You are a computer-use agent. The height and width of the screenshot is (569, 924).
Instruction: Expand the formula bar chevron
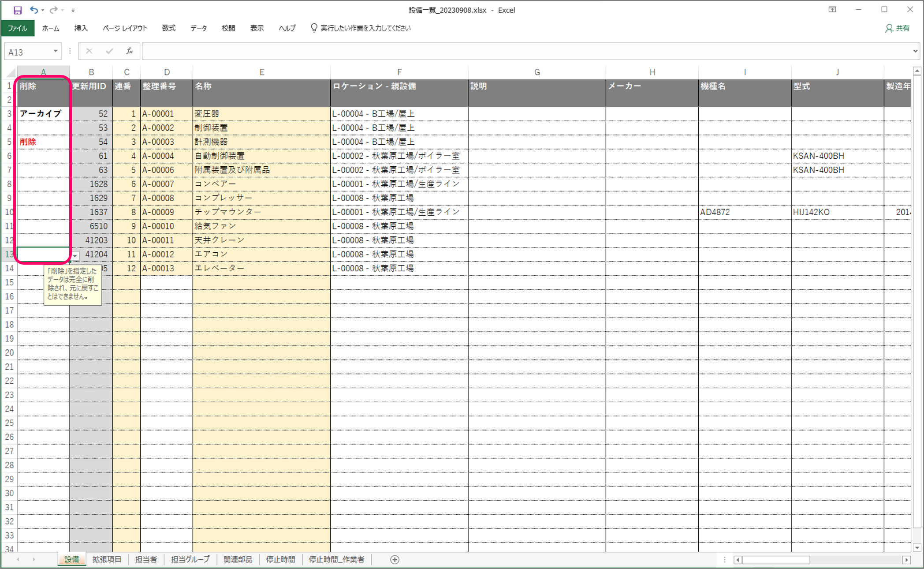pyautogui.click(x=915, y=51)
